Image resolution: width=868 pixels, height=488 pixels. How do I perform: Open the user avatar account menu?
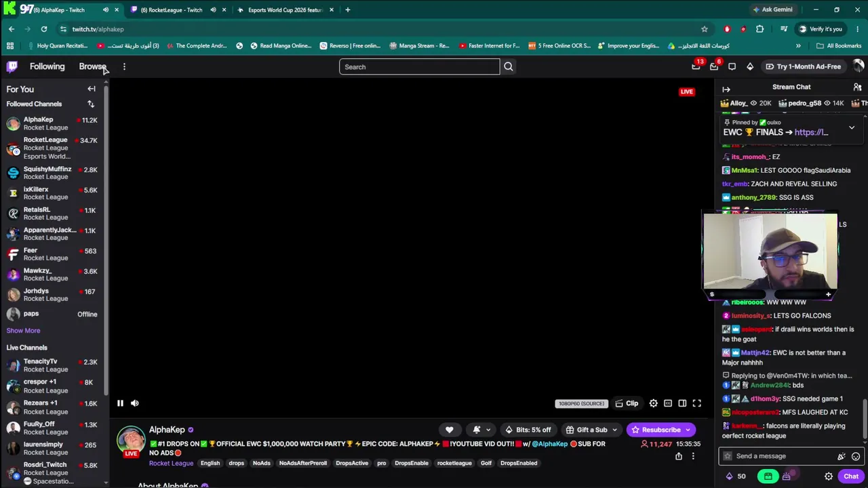pos(859,66)
